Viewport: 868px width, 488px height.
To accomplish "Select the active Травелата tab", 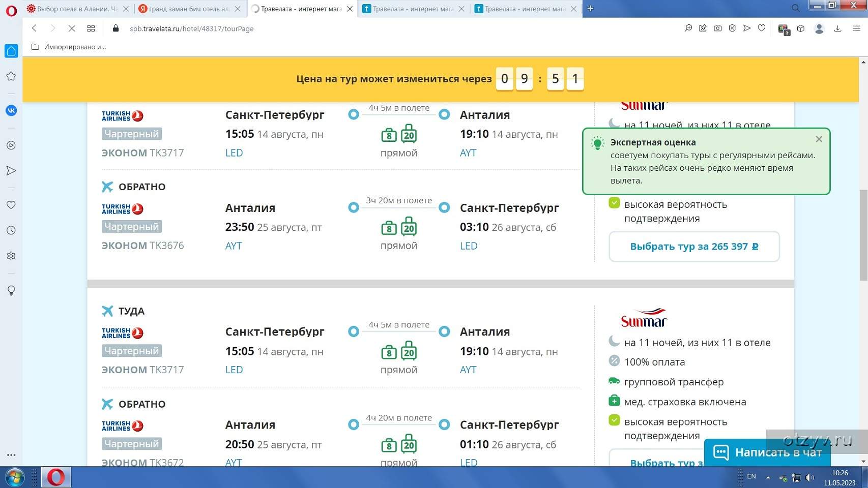I will pyautogui.click(x=301, y=9).
